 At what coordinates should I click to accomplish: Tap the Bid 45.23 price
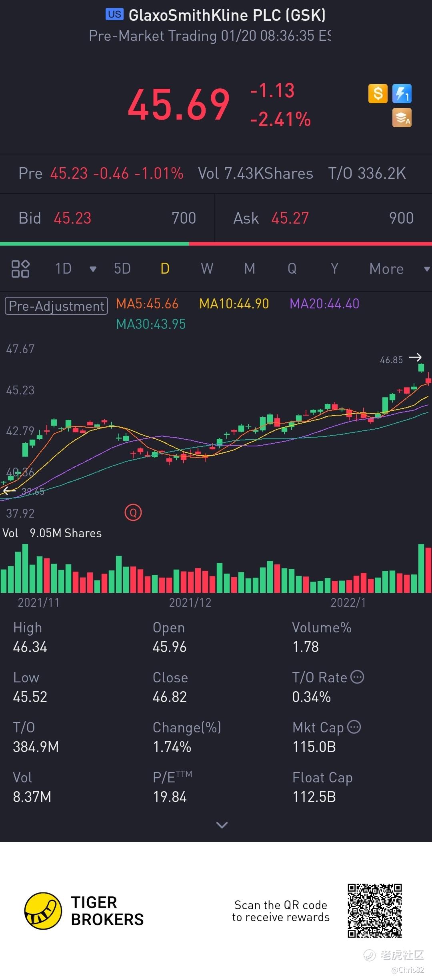[72, 218]
